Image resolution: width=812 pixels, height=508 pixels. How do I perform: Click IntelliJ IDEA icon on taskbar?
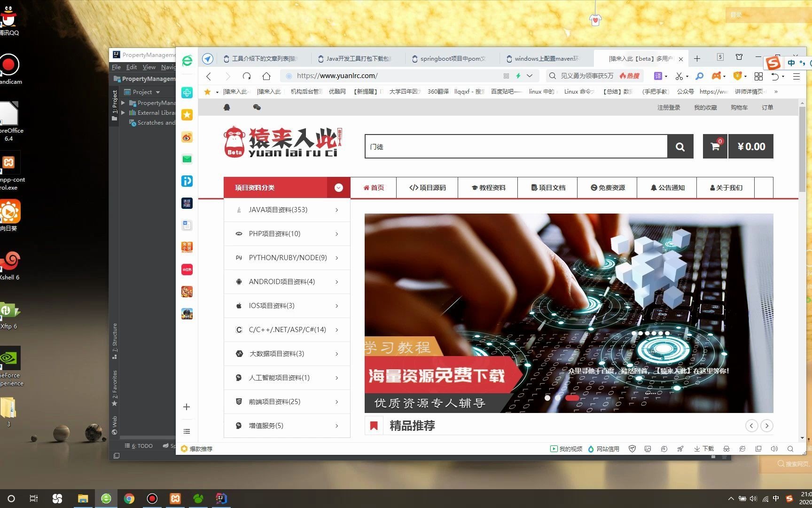pos(221,499)
